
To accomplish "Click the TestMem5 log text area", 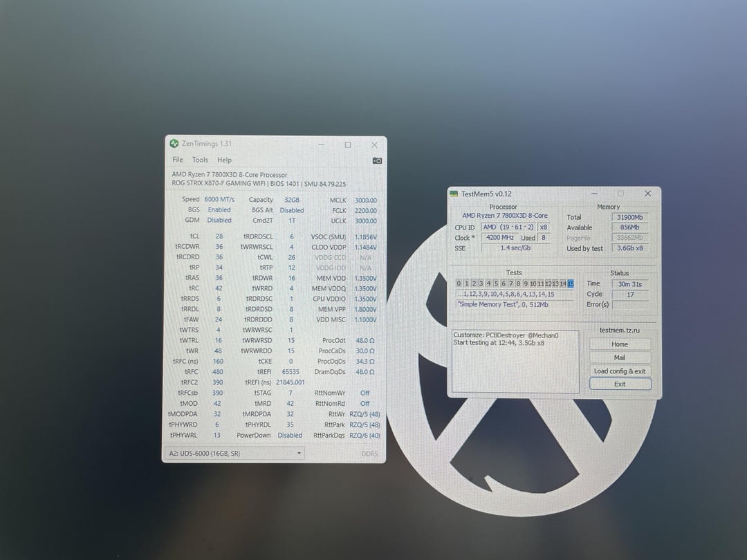I will (515, 362).
